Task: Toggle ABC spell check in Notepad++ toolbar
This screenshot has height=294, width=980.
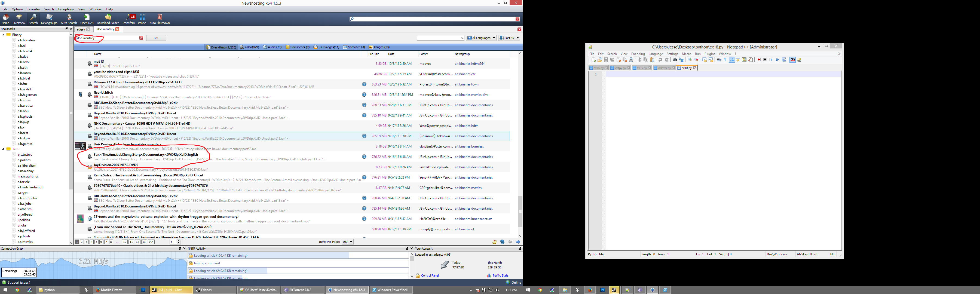Action: click(x=792, y=60)
